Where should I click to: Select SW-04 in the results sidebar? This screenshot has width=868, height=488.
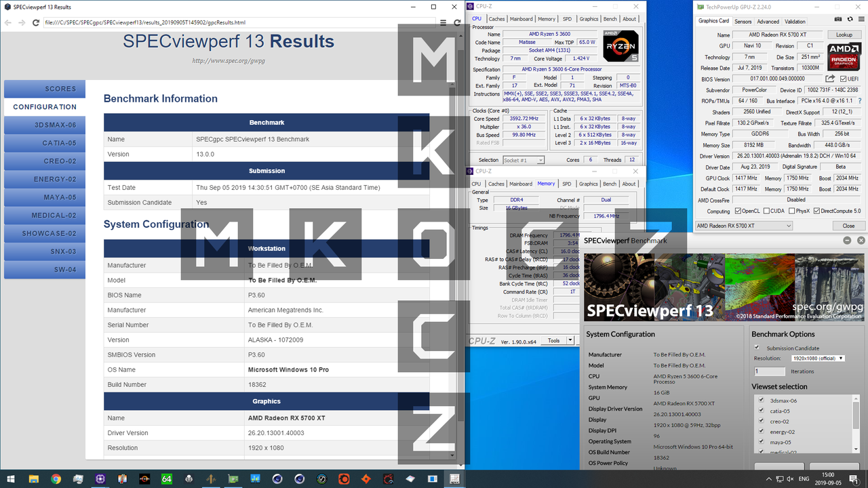point(45,269)
